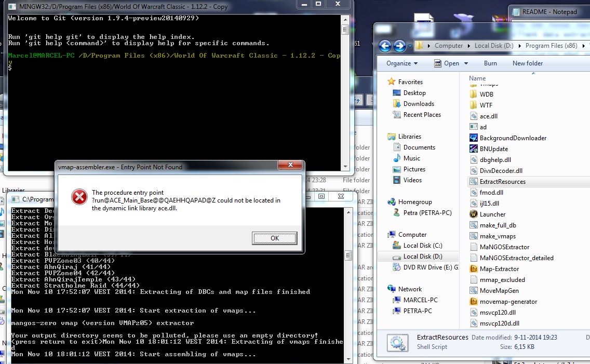The image size is (590, 364).
Task: Select the movemap-generator application icon
Action: point(474,301)
